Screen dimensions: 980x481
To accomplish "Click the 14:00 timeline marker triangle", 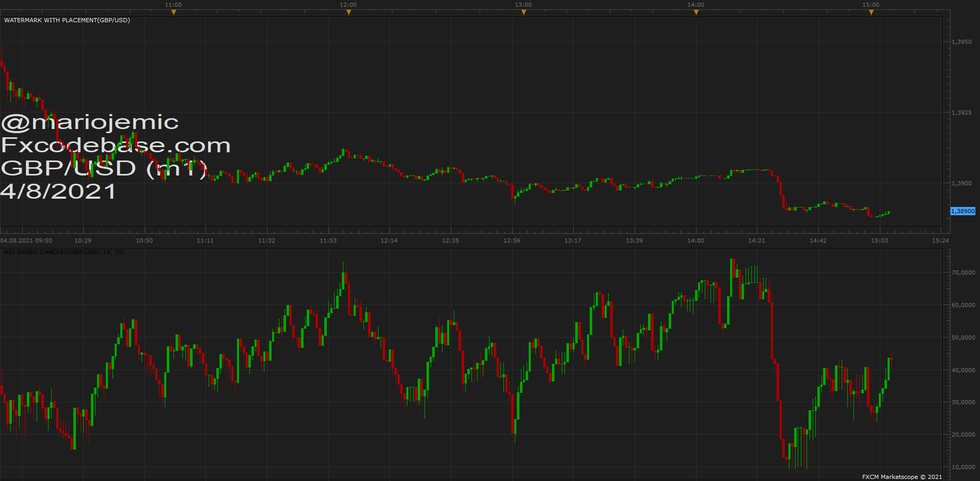I will tap(696, 12).
